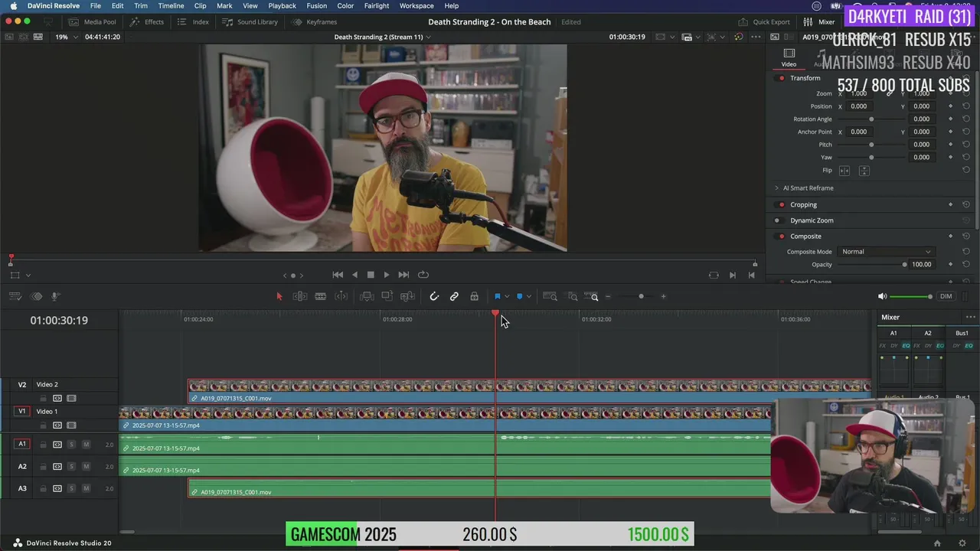This screenshot has width=980, height=551.
Task: Click Flip Horizontal icon
Action: pos(844,171)
